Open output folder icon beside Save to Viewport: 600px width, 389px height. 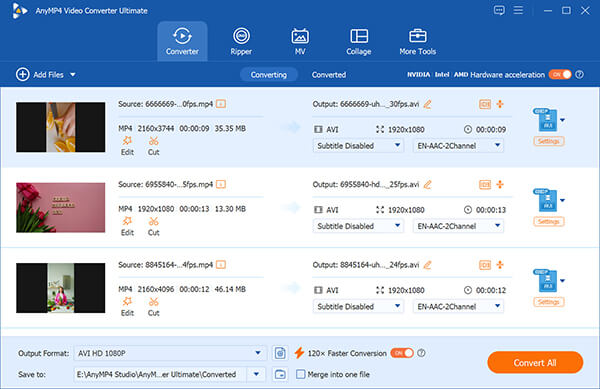click(280, 374)
